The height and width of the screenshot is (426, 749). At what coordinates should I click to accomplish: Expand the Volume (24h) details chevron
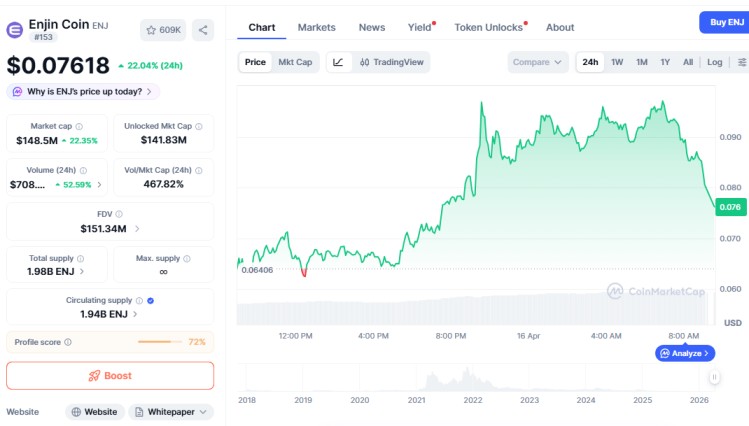click(x=99, y=184)
